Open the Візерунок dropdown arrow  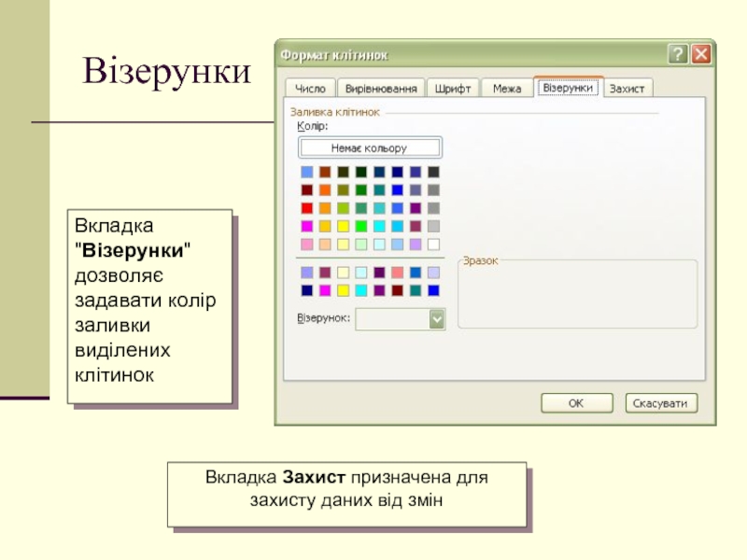(x=437, y=319)
